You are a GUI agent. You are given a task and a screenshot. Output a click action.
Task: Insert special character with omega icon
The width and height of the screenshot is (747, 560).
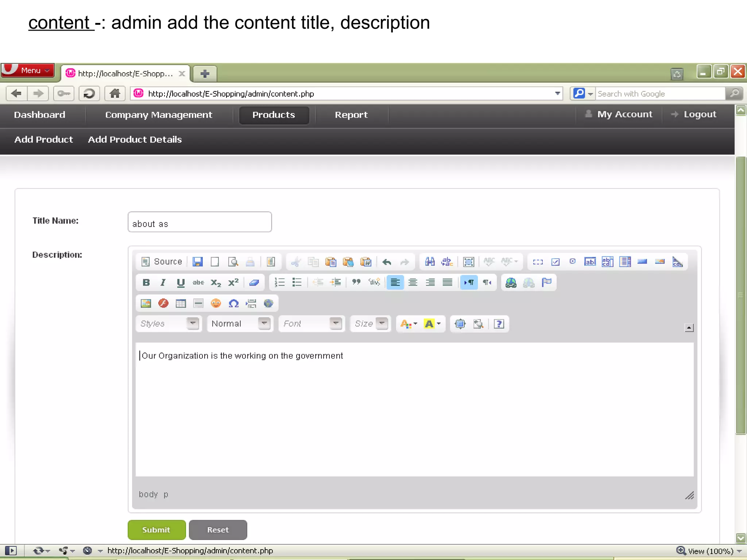tap(233, 303)
